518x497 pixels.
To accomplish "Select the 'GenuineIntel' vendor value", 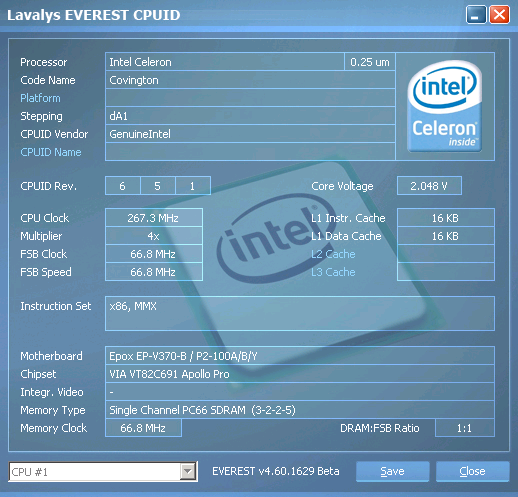I will (x=250, y=134).
